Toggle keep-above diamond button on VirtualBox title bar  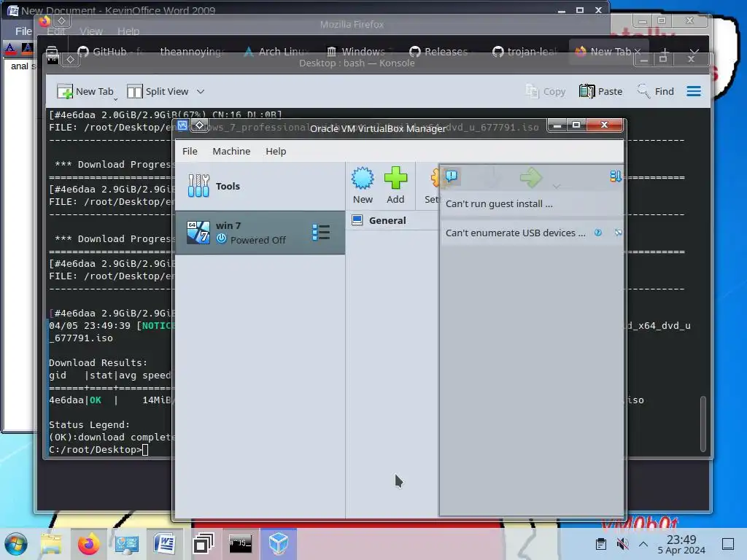point(200,125)
